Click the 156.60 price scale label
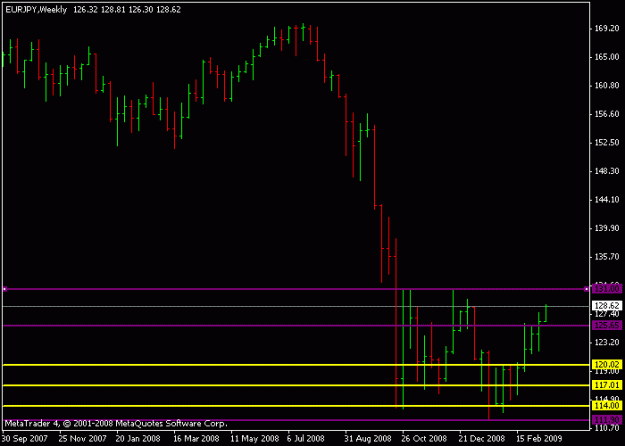Viewport: 625px width, 446px height. coord(607,114)
